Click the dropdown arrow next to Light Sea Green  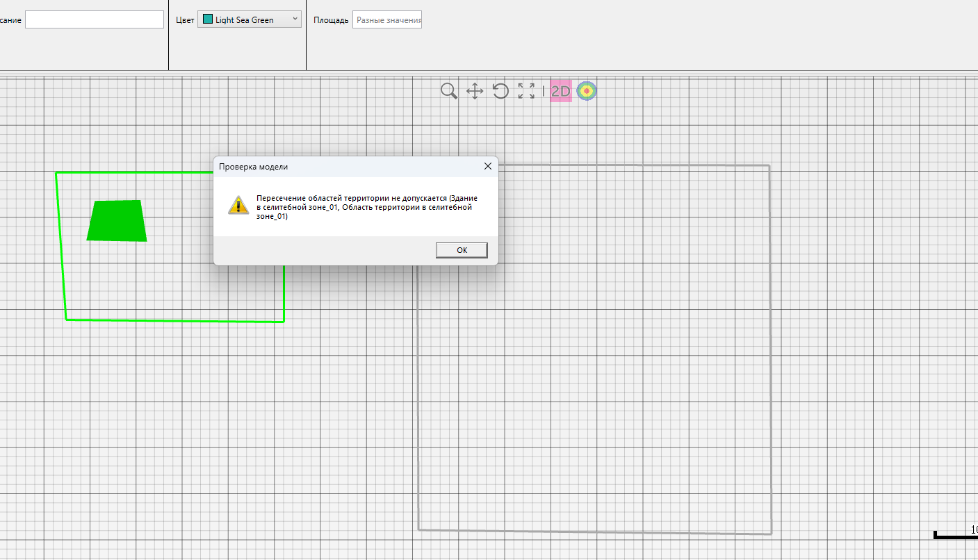tap(295, 19)
